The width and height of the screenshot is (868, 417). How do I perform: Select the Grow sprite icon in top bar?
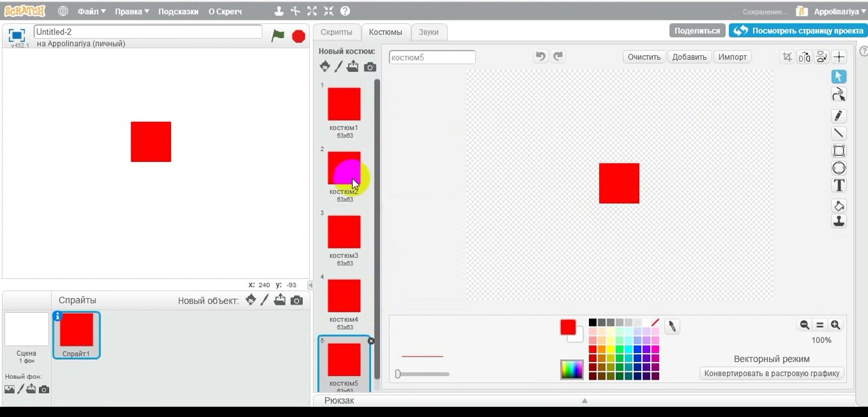(x=312, y=11)
